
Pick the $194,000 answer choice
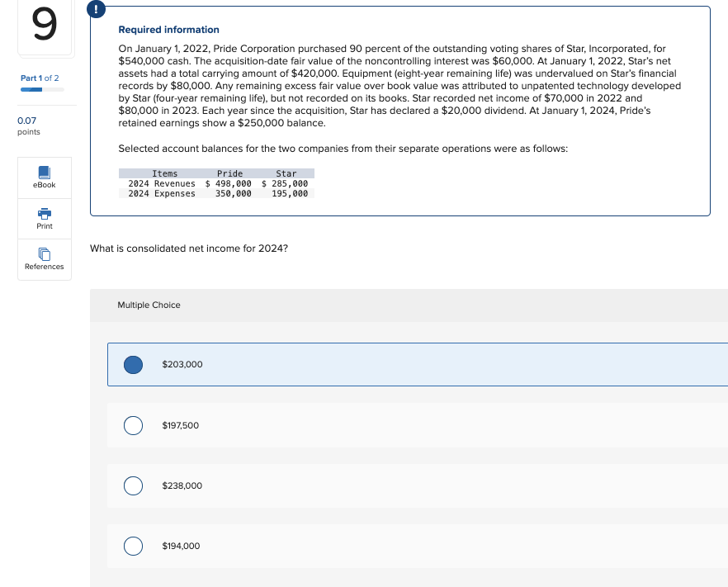click(133, 546)
